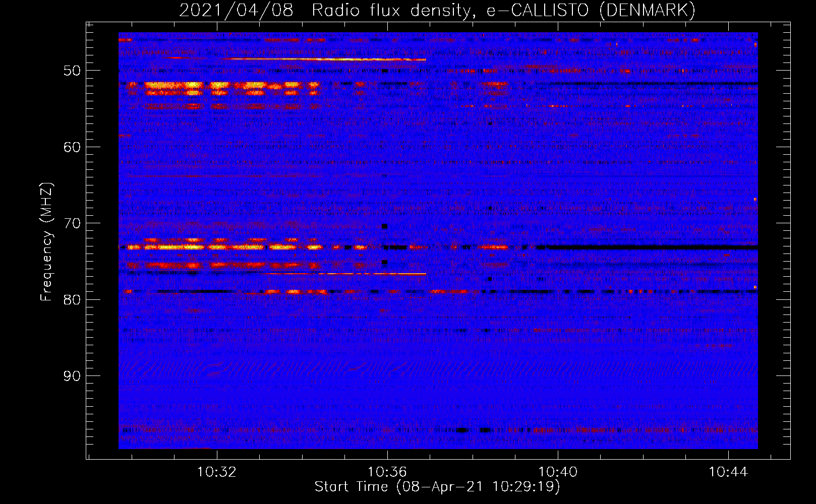Click the 10:36 time tick label
This screenshot has height=504, width=816.
coord(387,472)
